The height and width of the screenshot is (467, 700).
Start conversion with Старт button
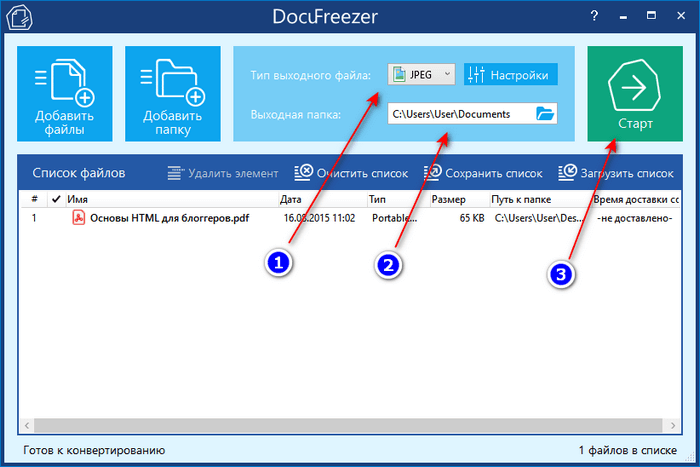635,94
